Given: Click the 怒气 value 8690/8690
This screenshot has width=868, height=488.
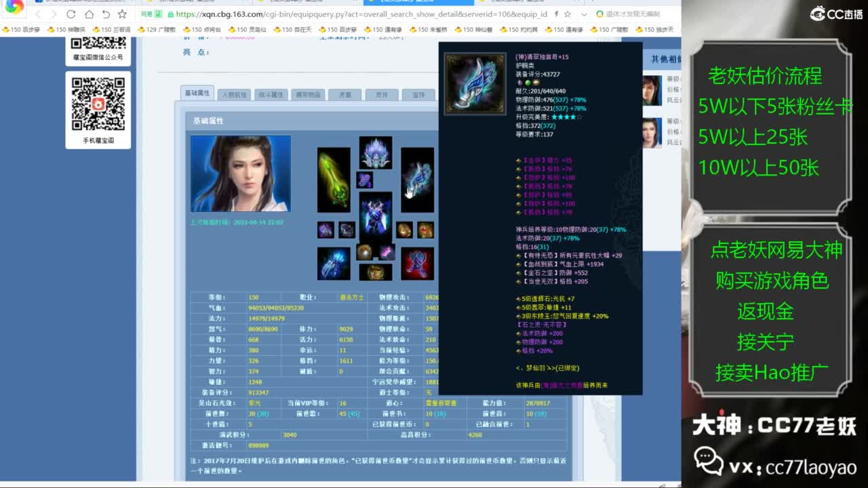Looking at the screenshot, I should pyautogui.click(x=263, y=329).
